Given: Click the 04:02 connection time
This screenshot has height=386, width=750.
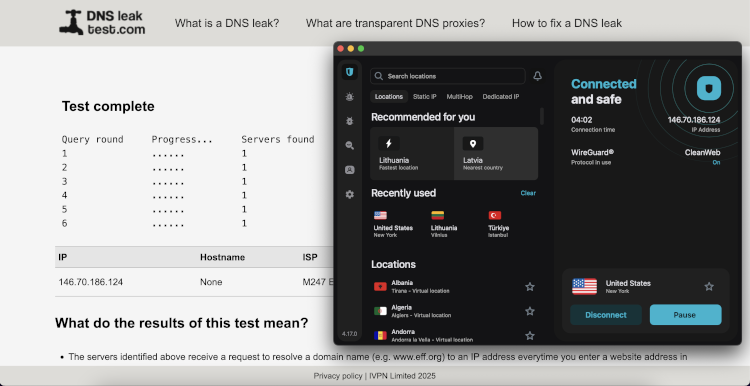Looking at the screenshot, I should pos(582,120).
